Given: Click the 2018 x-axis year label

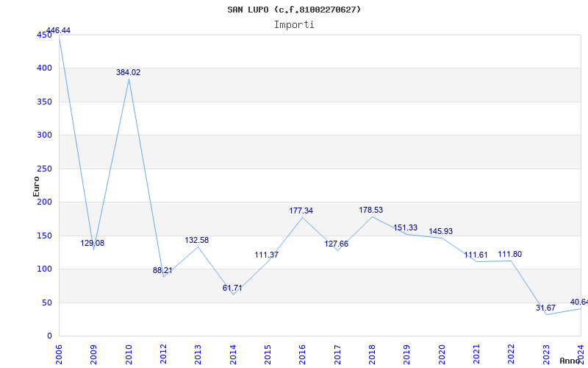Looking at the screenshot, I should [x=372, y=355].
